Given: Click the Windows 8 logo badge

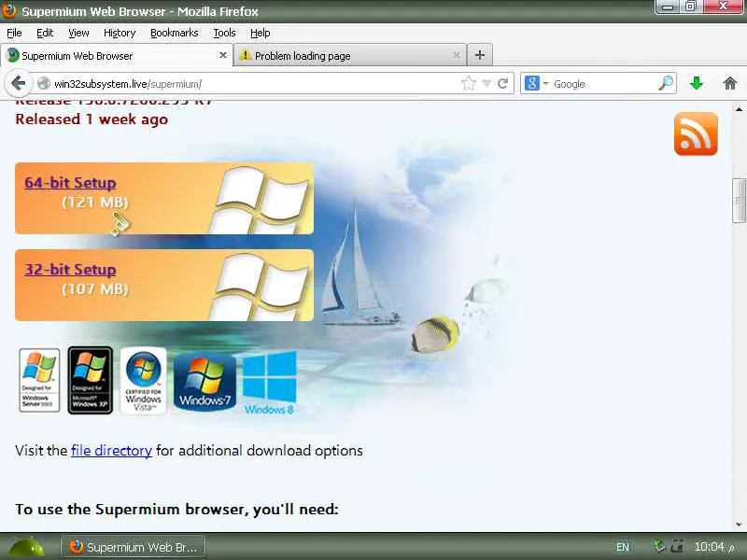Looking at the screenshot, I should click(270, 383).
